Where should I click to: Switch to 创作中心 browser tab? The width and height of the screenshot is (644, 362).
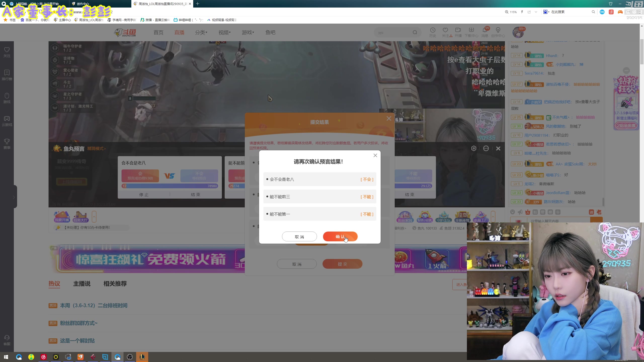[x=100, y=4]
